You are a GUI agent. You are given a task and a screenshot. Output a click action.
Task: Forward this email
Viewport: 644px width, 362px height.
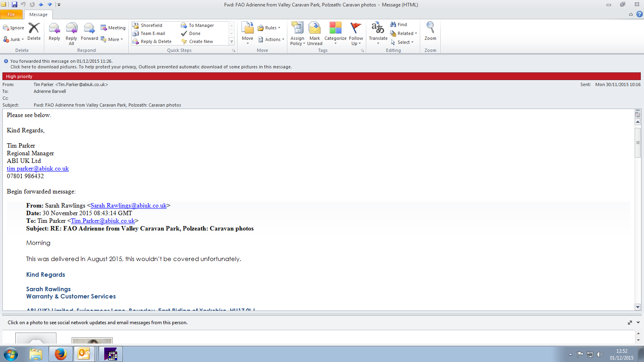(89, 31)
